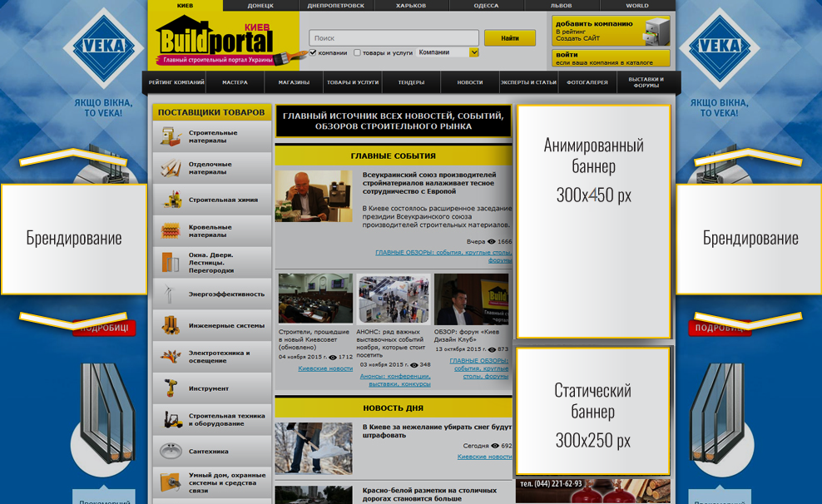Open ЭКСПЕРТЫ И СТАТЬИ navigation item

point(528,82)
